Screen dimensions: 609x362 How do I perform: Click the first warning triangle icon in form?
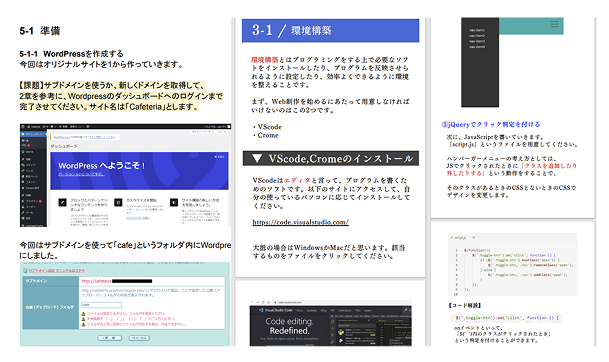[x=84, y=313]
